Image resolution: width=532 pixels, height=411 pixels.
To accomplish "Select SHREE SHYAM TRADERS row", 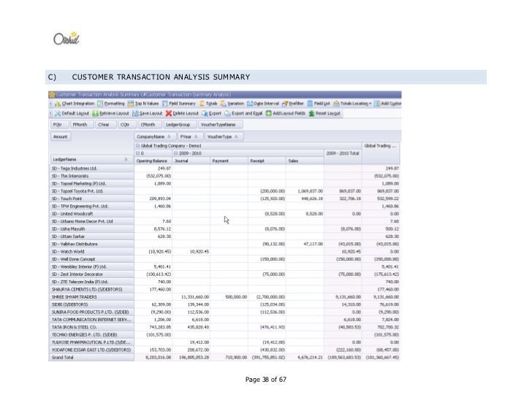I will [91, 297].
